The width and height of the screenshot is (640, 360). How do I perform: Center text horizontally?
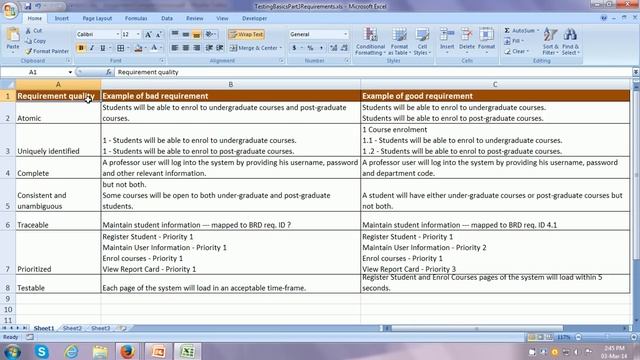click(x=186, y=48)
